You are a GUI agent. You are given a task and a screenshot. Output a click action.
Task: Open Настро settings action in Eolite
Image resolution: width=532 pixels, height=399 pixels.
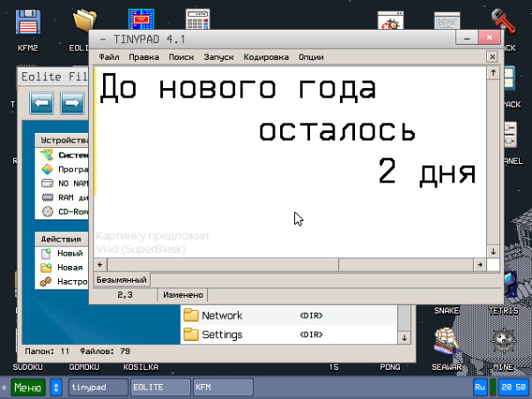pyautogui.click(x=62, y=282)
